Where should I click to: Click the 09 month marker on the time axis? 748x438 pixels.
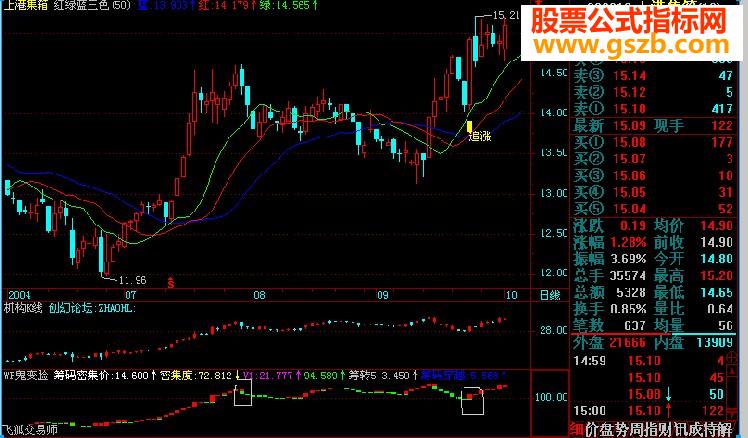point(383,295)
